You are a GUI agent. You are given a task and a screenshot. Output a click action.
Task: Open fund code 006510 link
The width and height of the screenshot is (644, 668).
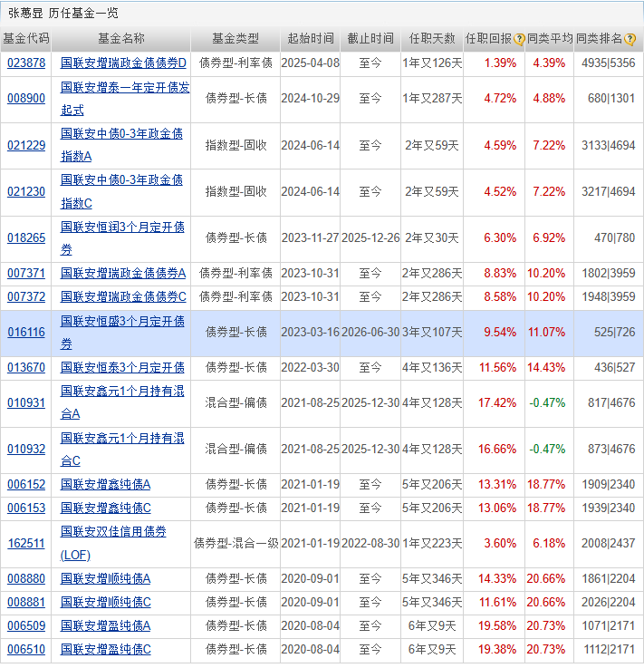coord(26,649)
